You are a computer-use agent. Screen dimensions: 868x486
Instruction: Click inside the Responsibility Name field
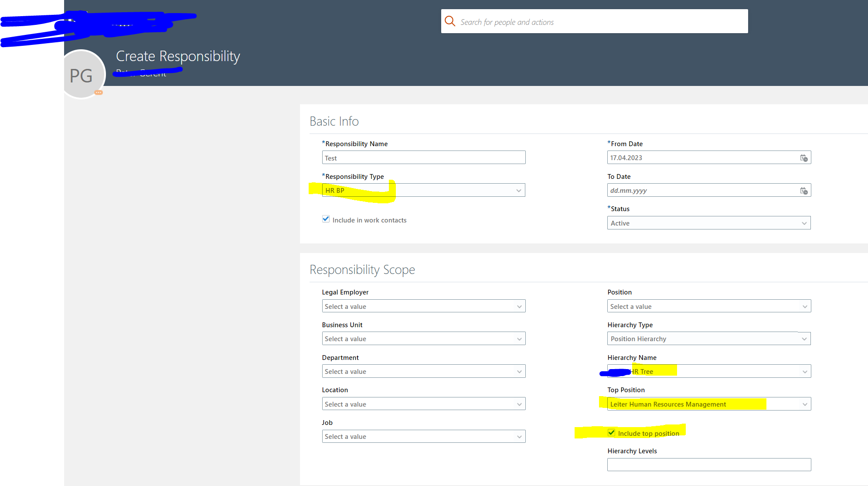423,157
